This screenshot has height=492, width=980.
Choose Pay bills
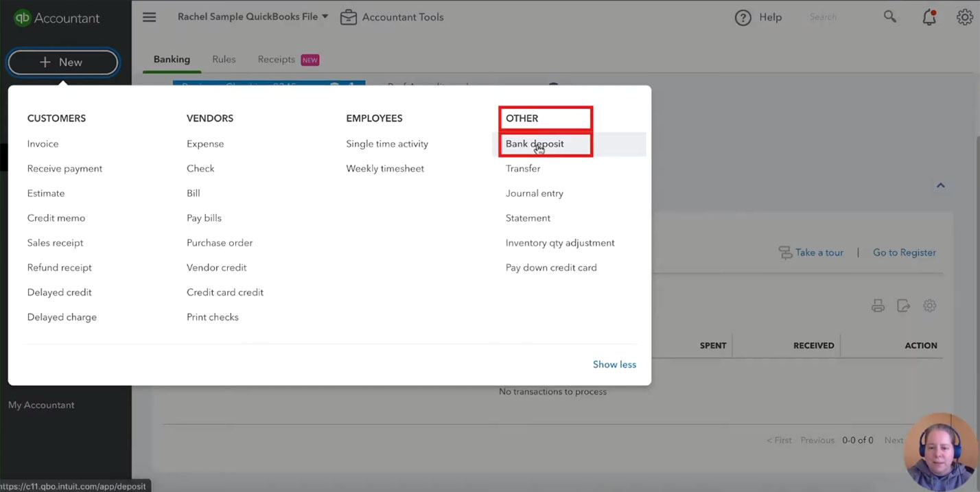(204, 218)
